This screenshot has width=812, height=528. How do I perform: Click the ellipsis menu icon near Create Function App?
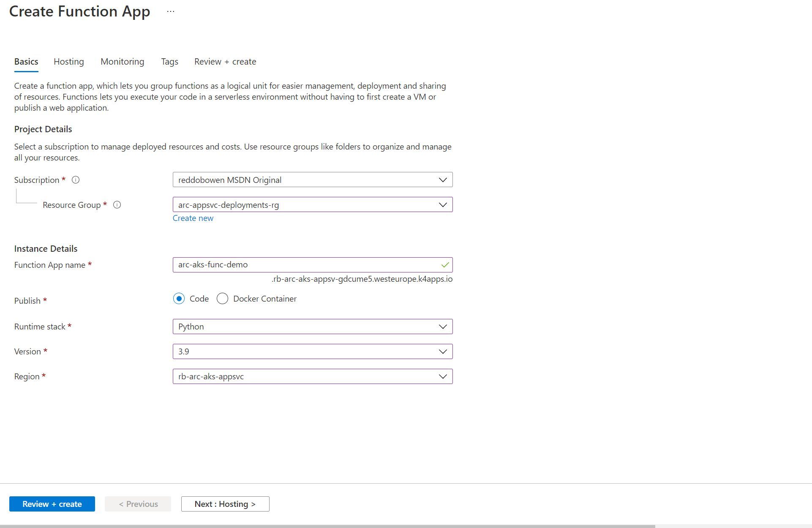tap(171, 11)
